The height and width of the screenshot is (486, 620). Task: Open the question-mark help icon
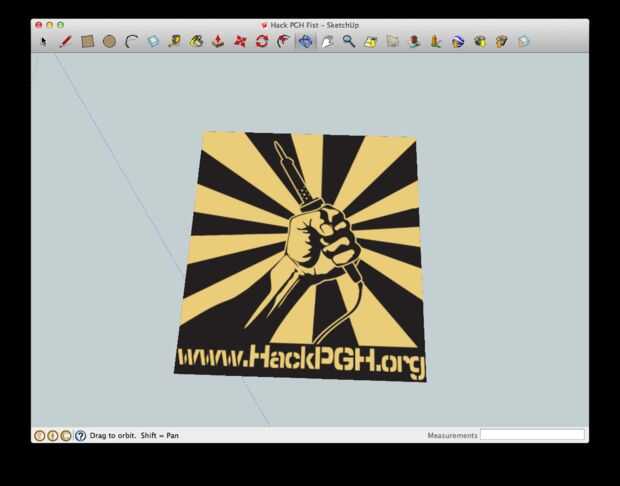coord(80,435)
